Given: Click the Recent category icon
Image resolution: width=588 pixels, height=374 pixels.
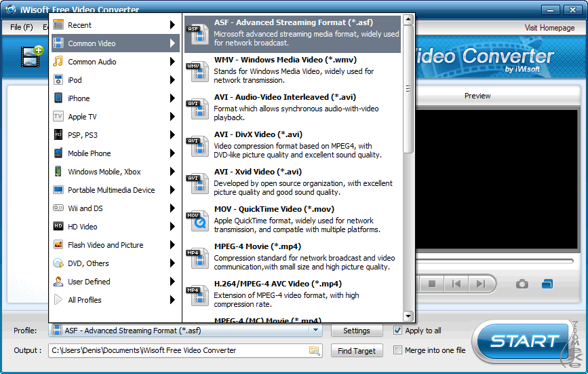Looking at the screenshot, I should (x=58, y=25).
